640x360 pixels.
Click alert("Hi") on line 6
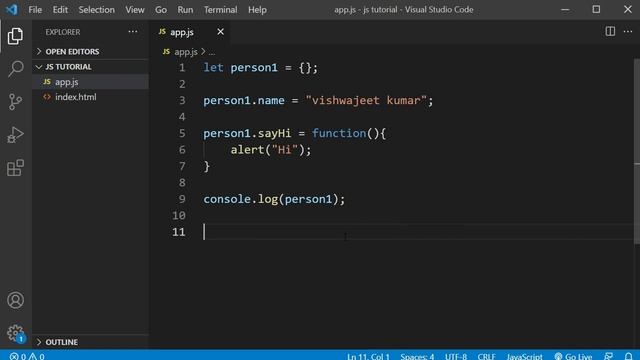point(271,150)
